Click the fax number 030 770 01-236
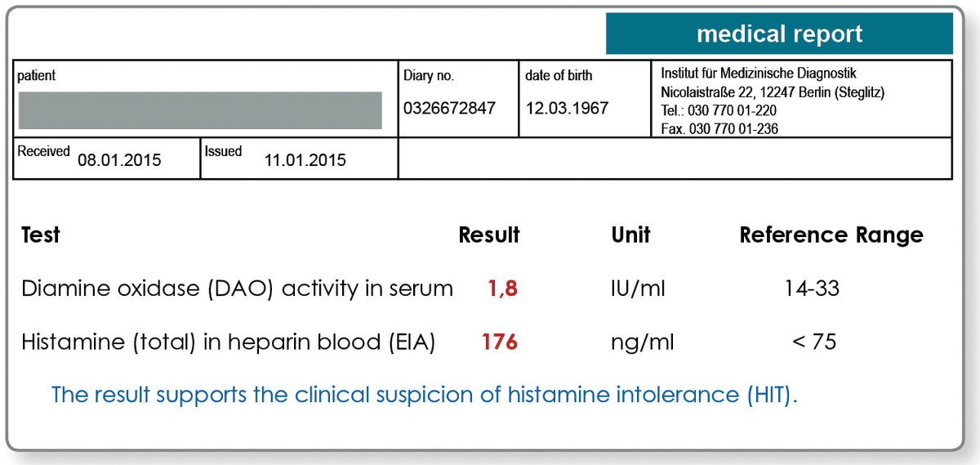This screenshot has height=465, width=980. pos(719,128)
